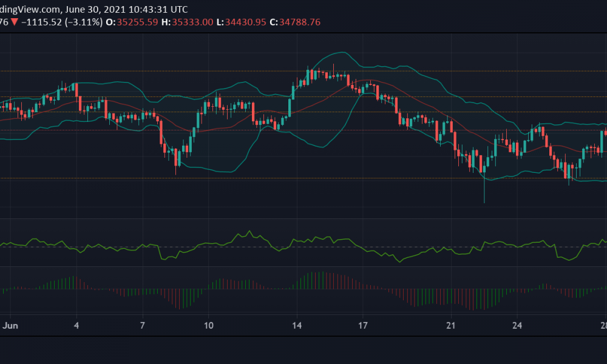Click the 24 date label on the time axis

(x=517, y=325)
